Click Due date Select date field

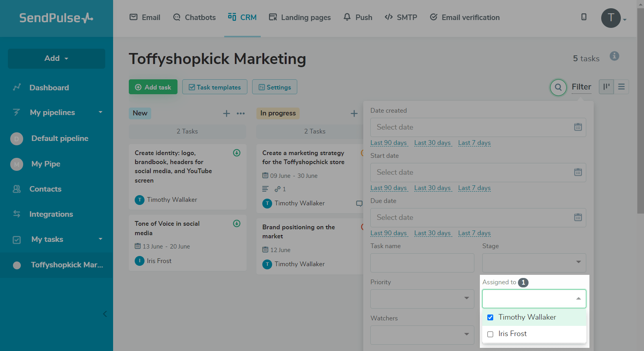click(x=478, y=218)
